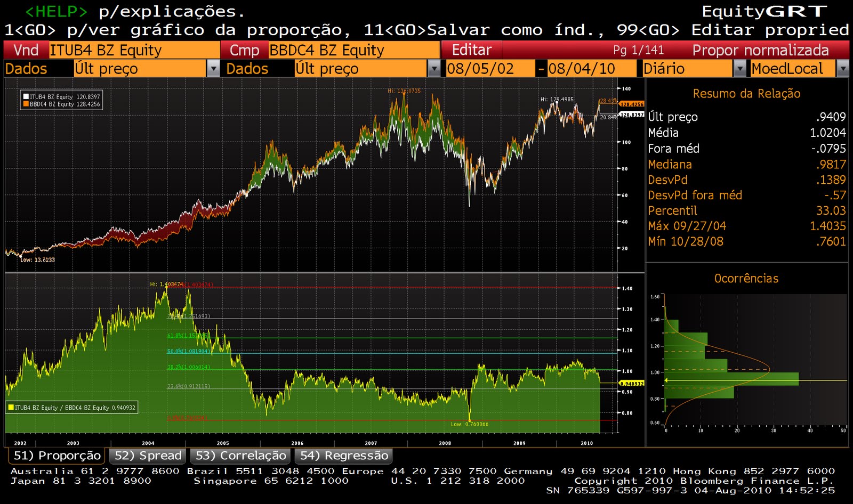Click the ITUB4 BZ Equity security field
This screenshot has width=853, height=504.
[x=134, y=50]
